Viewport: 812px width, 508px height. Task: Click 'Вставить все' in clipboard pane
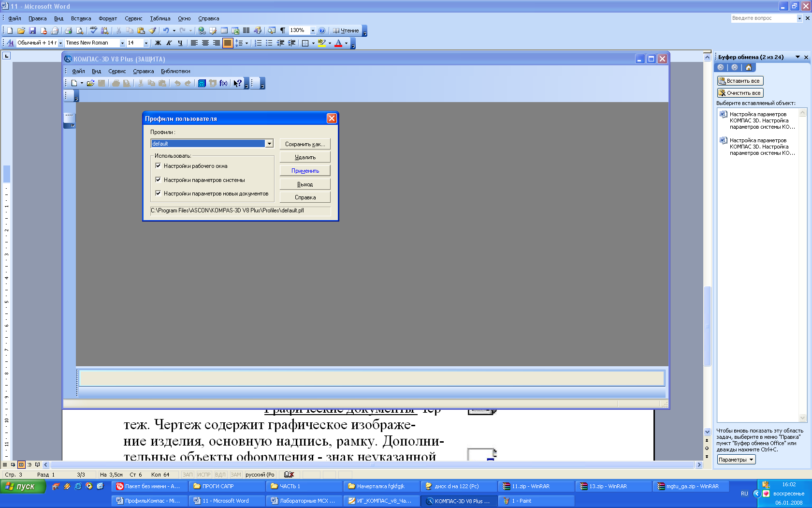(x=740, y=81)
